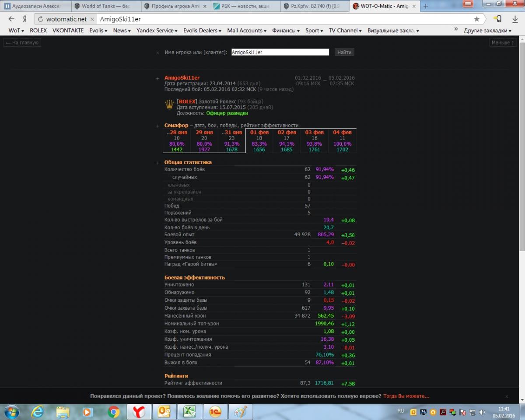Screen dimensions: 525x420
Task: Click the AmigoSki11er player name link
Action: point(182,78)
